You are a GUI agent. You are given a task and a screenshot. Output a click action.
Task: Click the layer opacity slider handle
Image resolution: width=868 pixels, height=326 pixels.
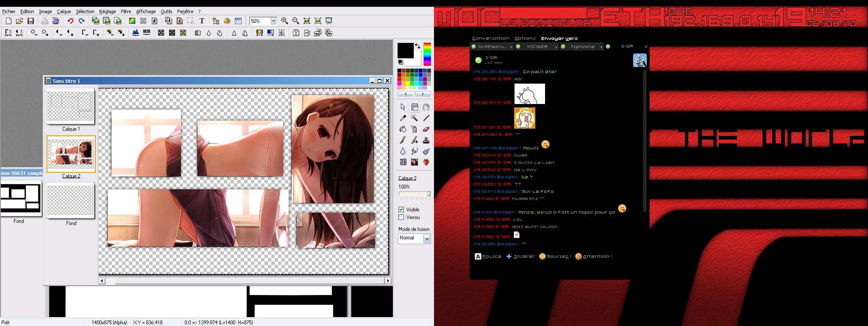pos(429,194)
